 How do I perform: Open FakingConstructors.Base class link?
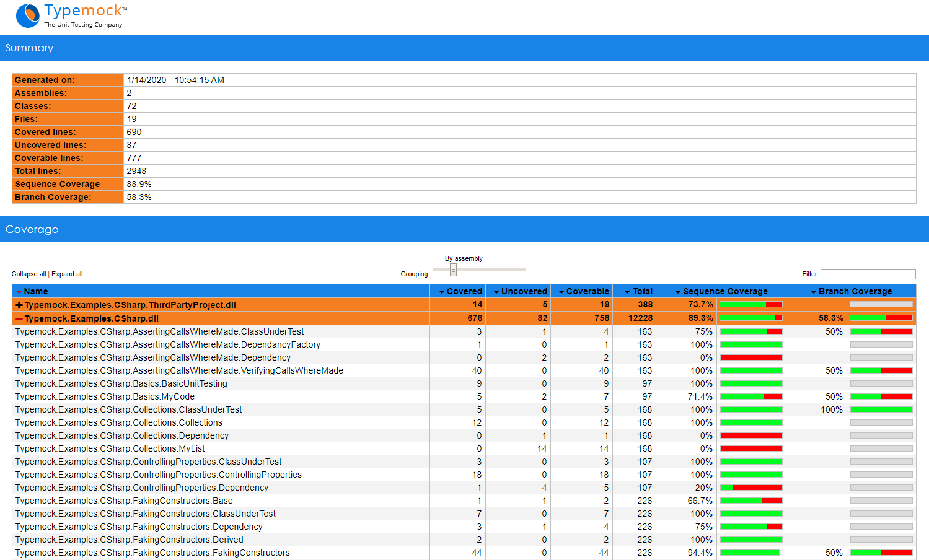point(124,501)
